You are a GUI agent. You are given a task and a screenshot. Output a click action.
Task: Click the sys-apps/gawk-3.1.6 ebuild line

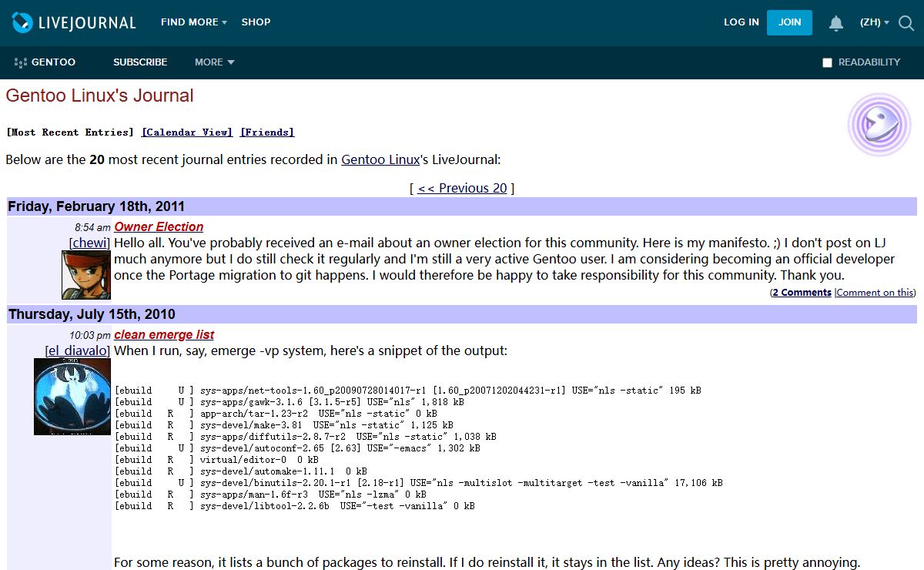coord(290,402)
